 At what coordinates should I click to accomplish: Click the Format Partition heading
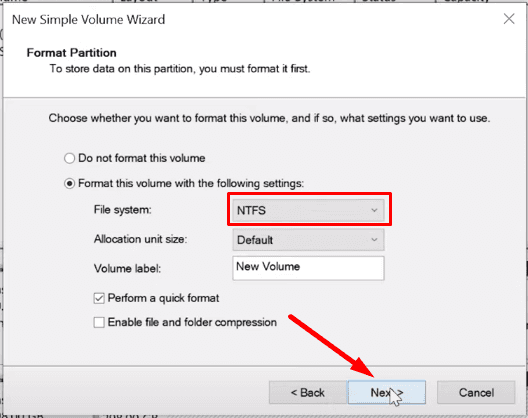coord(72,53)
